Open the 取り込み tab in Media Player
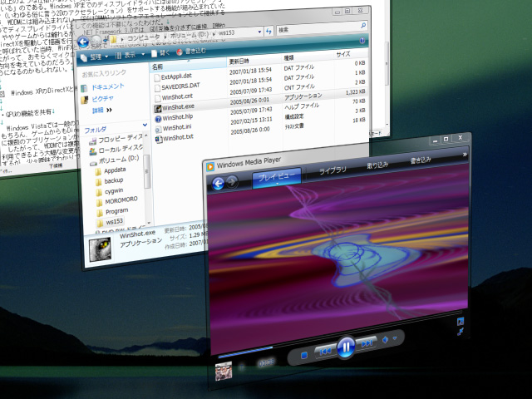 [377, 165]
